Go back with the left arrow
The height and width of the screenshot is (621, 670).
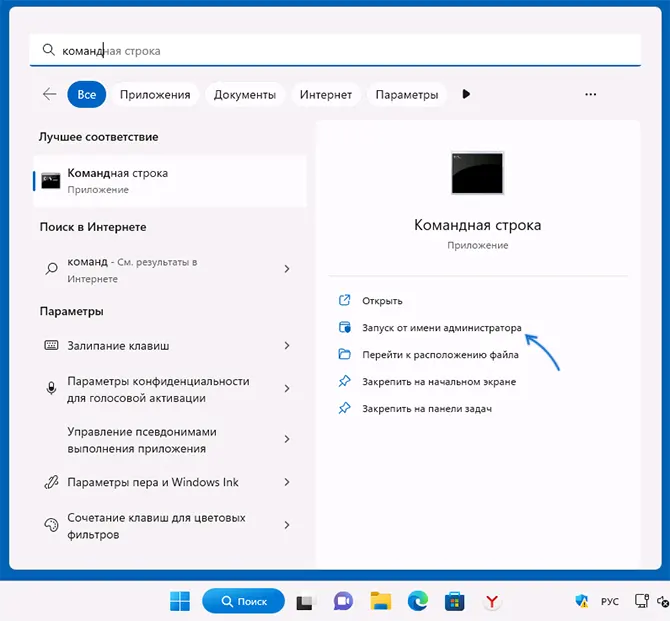(50, 94)
